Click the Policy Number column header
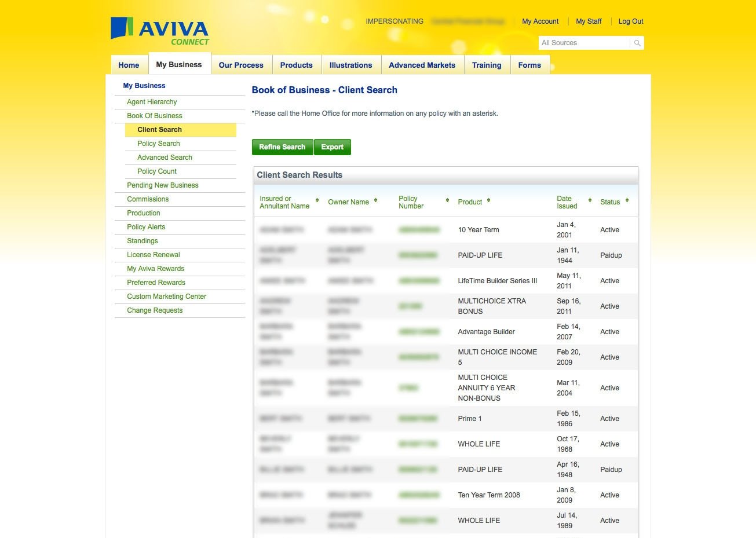Screen dimensions: 756x538 pos(411,202)
